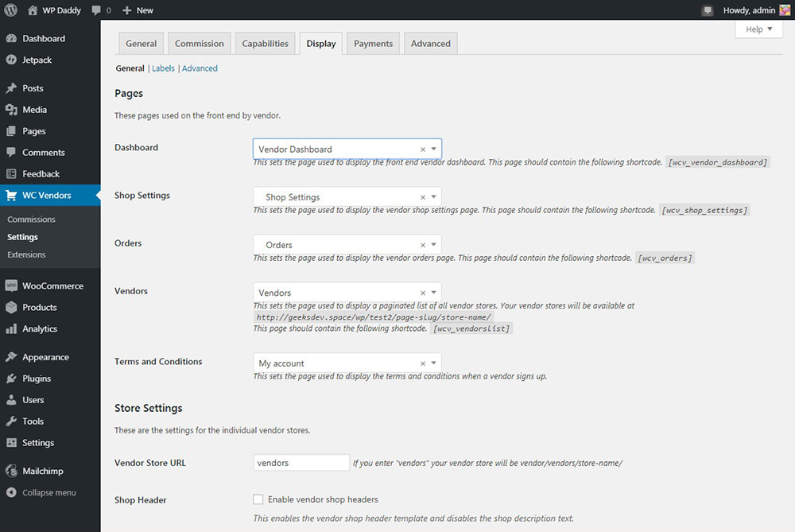Click the Feedback icon in sidebar
The width and height of the screenshot is (795, 532).
(11, 174)
